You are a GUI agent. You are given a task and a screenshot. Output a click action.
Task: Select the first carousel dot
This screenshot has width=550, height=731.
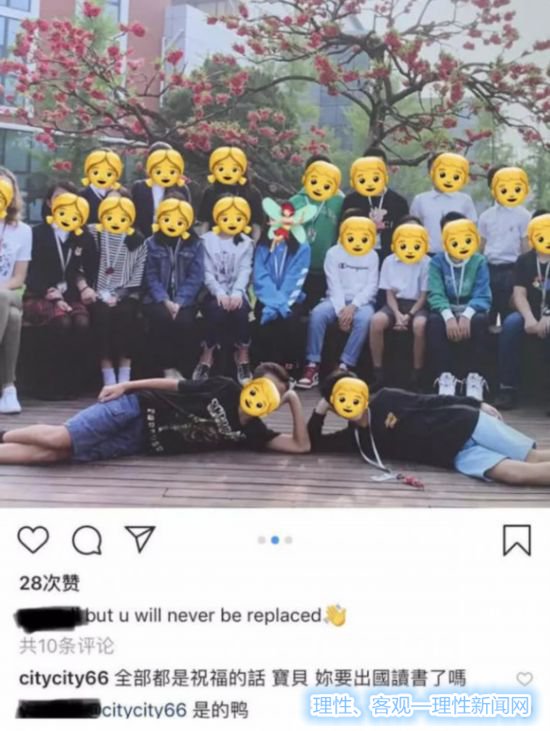click(x=261, y=540)
